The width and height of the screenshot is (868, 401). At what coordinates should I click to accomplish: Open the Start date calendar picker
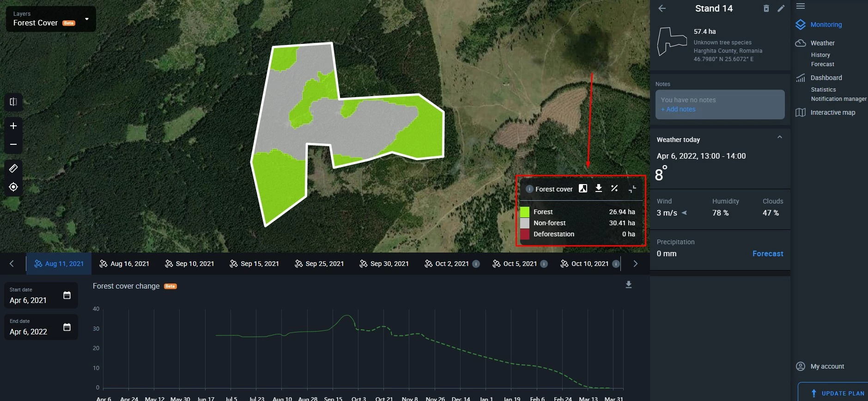tap(67, 295)
